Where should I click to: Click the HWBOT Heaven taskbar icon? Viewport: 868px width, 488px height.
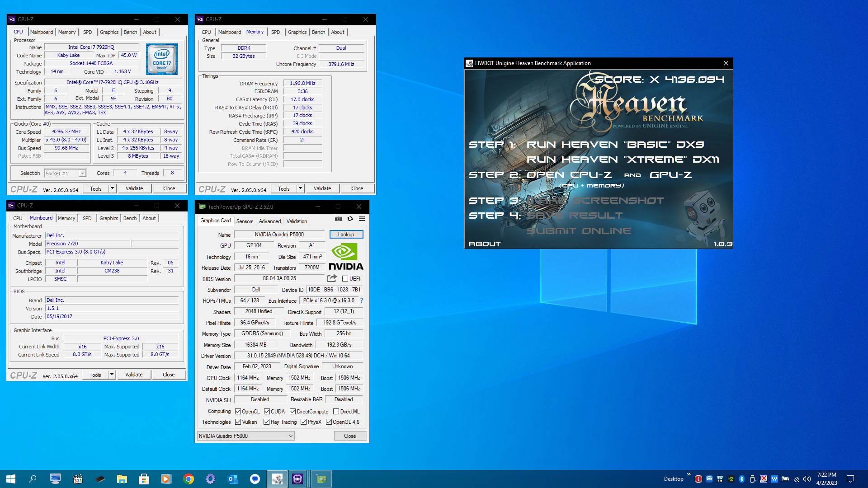point(277,479)
